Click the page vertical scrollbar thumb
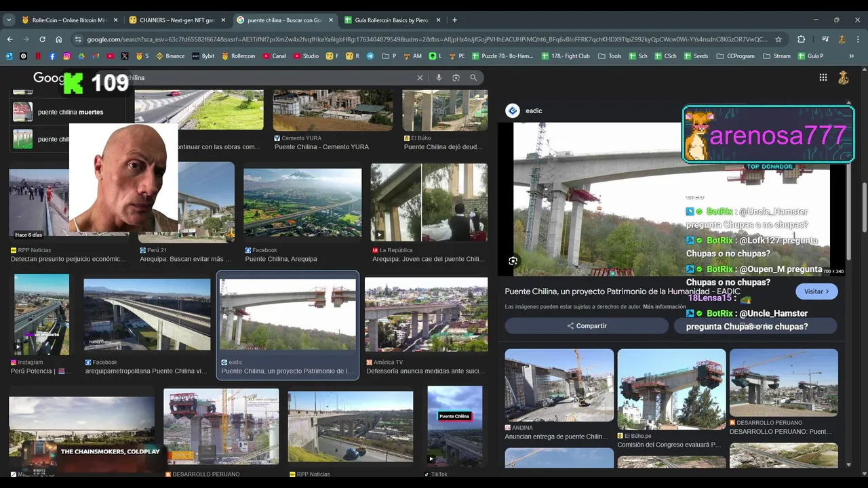Screen dimensions: 868x488 (864, 207)
